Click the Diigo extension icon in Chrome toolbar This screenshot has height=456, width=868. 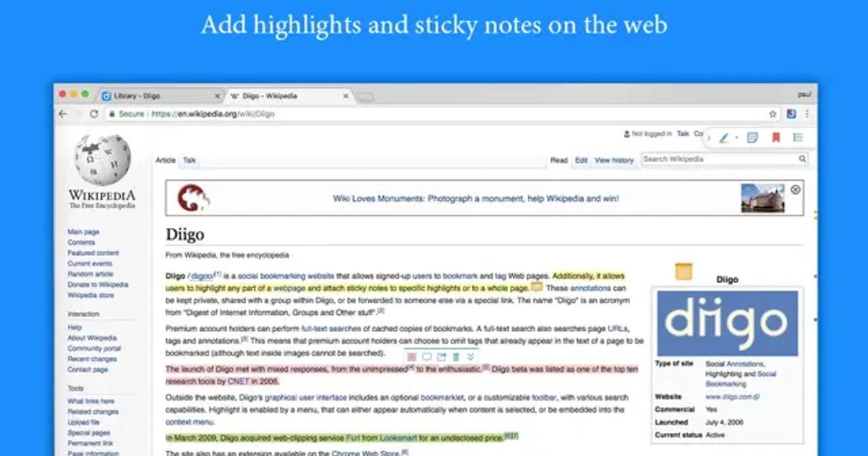(x=791, y=114)
